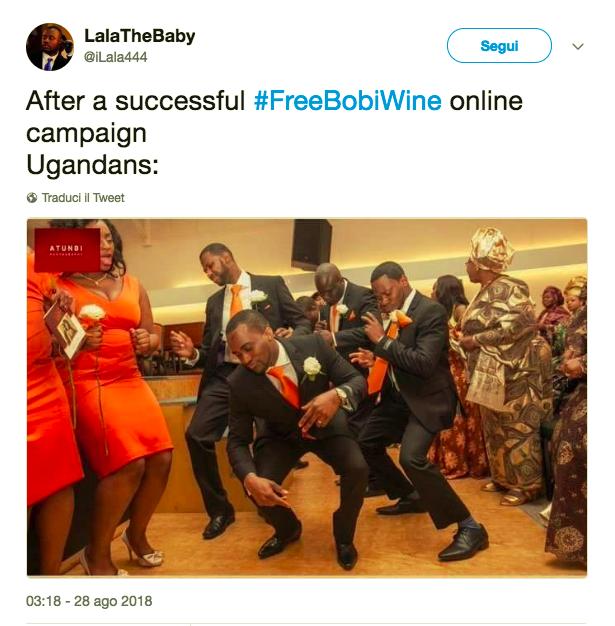
Task: Click the @iLala444 handle
Action: coord(115,57)
